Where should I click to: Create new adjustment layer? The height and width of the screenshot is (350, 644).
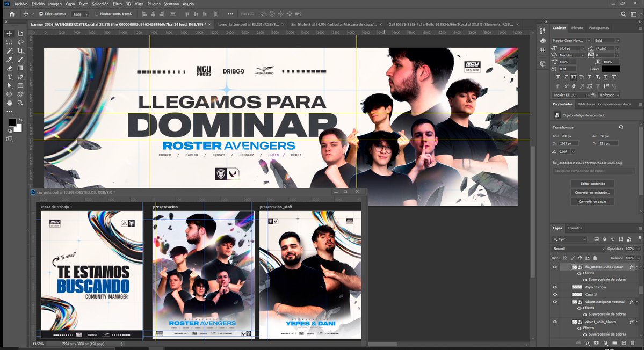605,343
